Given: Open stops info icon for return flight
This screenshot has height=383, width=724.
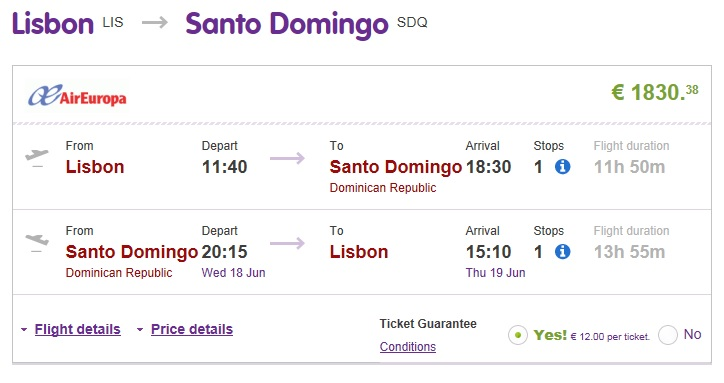Looking at the screenshot, I should click(562, 251).
